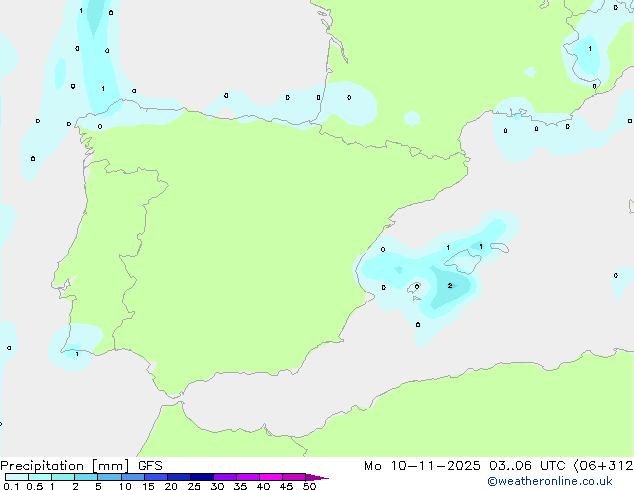The height and width of the screenshot is (490, 634).
Task: Click the above-50 mm legend arrow tip
Action: [x=317, y=477]
